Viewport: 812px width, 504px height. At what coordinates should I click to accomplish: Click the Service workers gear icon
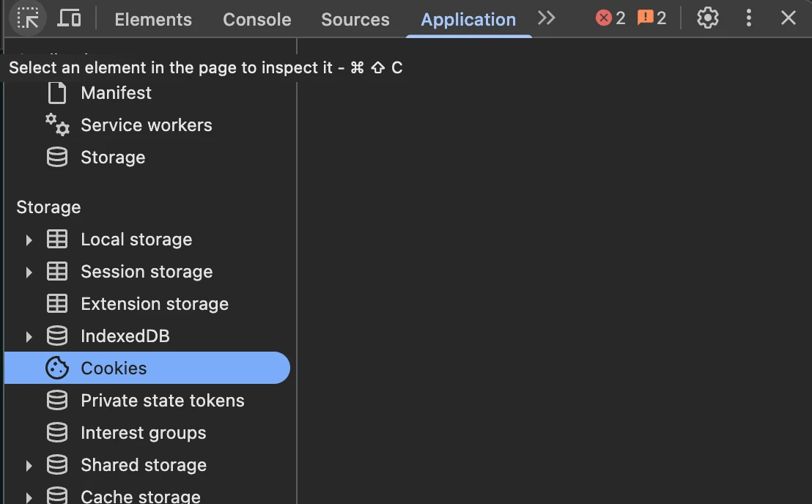(x=57, y=125)
